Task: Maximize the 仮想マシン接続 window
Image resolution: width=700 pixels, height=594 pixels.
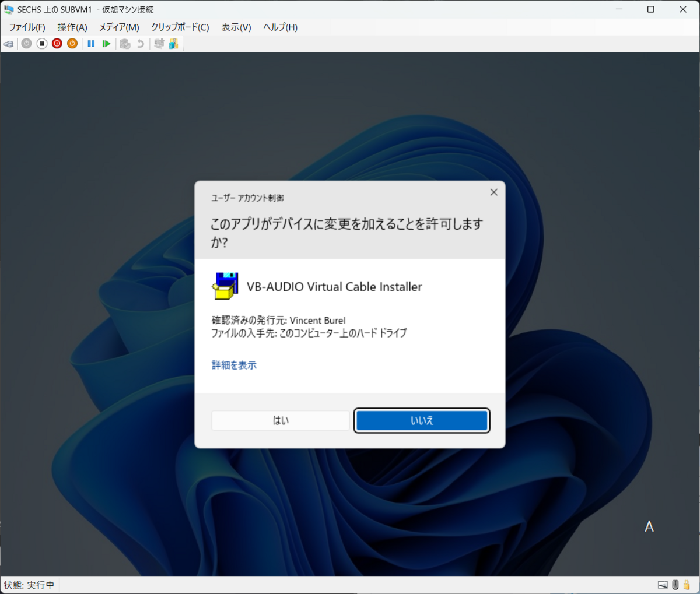Action: click(x=651, y=9)
